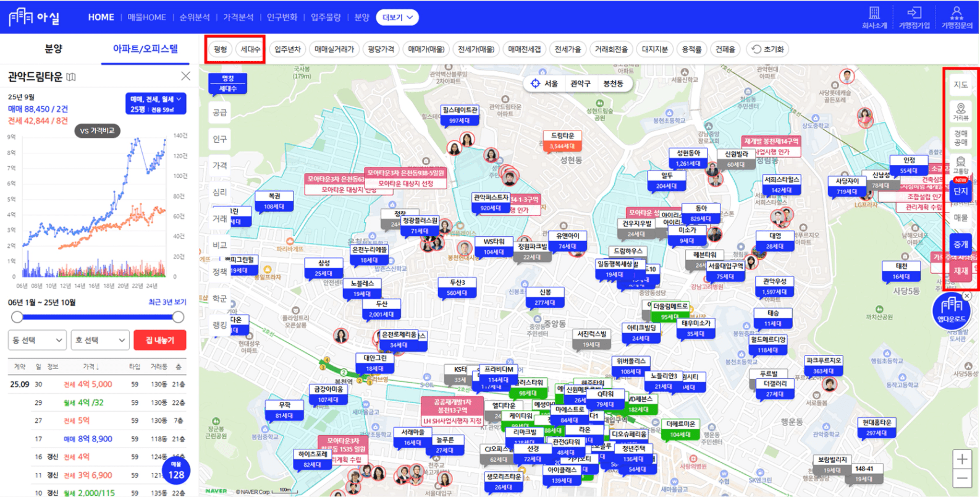Open the 매매, 전세, 월세 25평 selector
This screenshot has height=497, width=980.
[x=155, y=104]
